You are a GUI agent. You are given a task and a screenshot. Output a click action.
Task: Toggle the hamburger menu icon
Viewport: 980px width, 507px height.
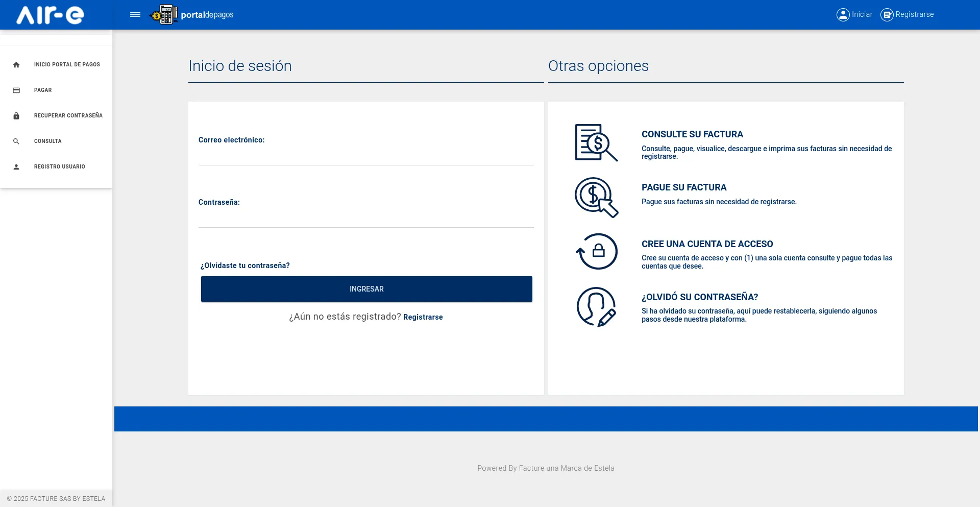point(135,15)
